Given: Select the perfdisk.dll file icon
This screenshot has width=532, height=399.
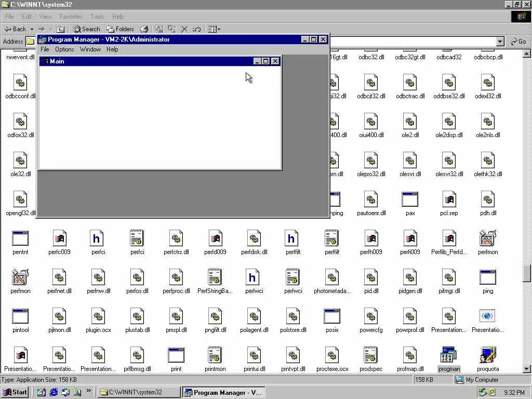Looking at the screenshot, I should click(254, 238).
